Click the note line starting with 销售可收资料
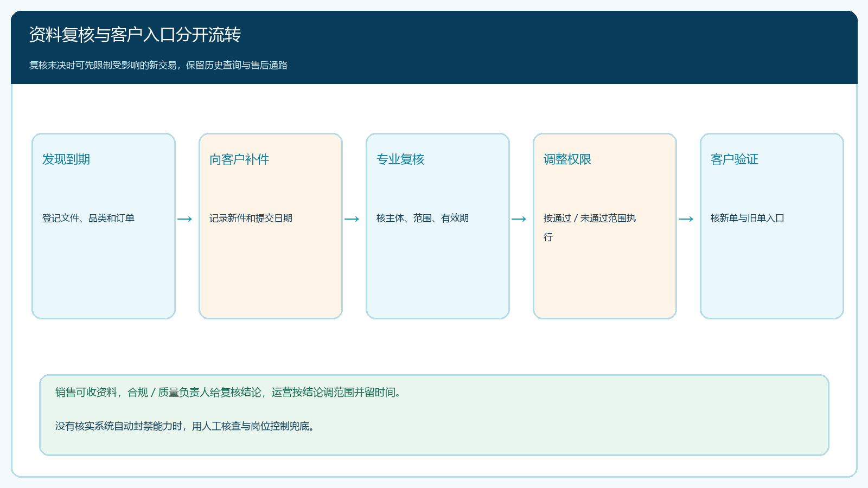Viewport: 868px width, 488px height. coord(228,393)
